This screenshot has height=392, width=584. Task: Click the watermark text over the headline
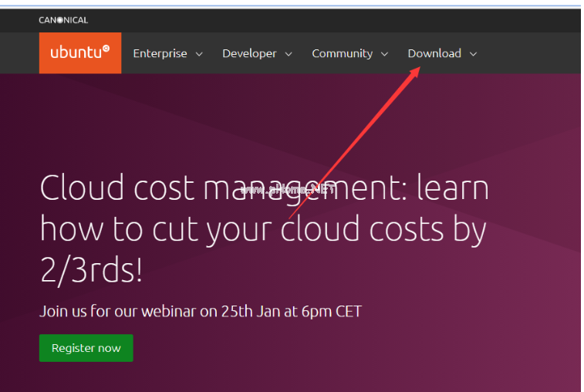[x=287, y=191]
